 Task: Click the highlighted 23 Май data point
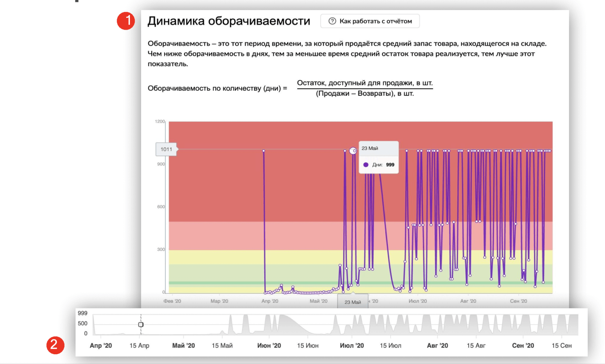(353, 151)
